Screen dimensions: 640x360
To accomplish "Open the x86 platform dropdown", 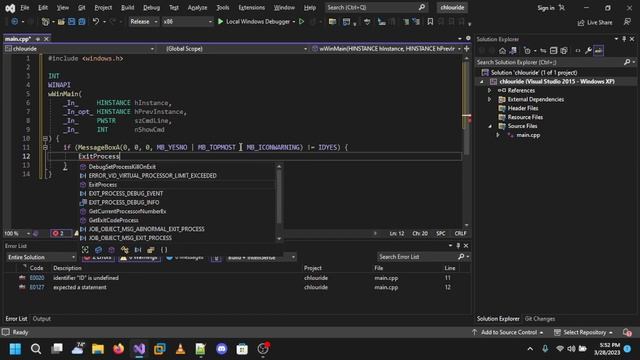I will [x=187, y=22].
